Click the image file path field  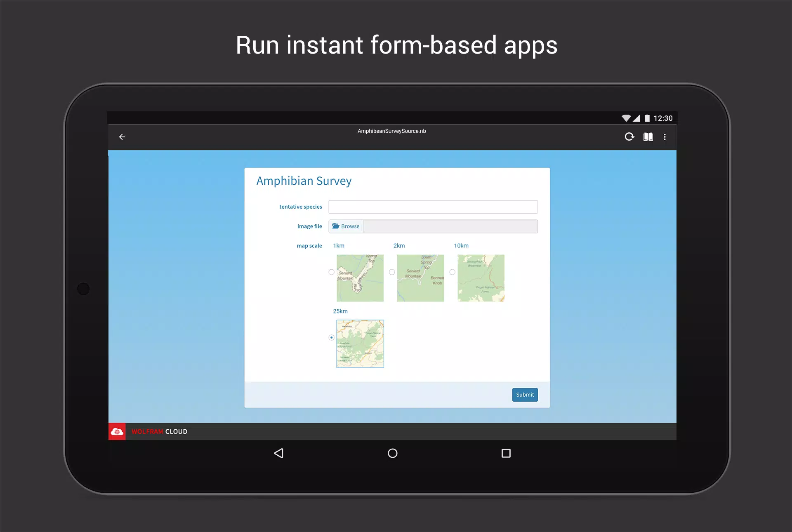point(450,226)
